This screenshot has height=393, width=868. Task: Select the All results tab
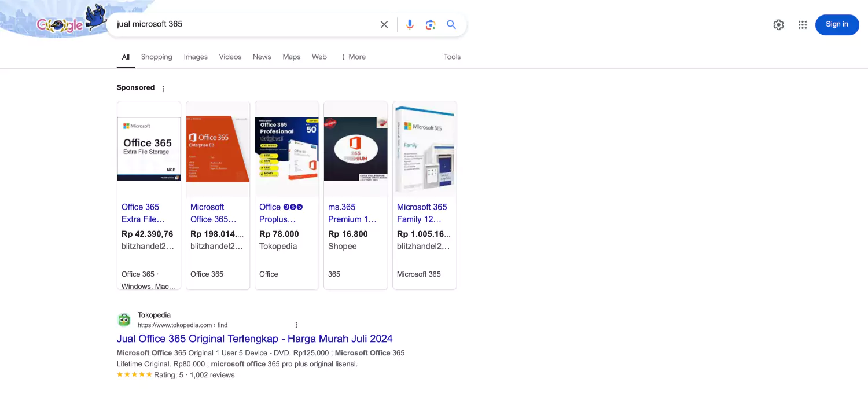pos(126,57)
